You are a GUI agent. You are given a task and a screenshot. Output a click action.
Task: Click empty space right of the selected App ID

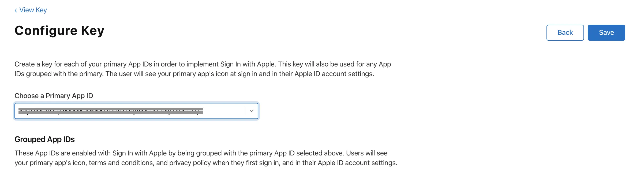click(x=224, y=111)
